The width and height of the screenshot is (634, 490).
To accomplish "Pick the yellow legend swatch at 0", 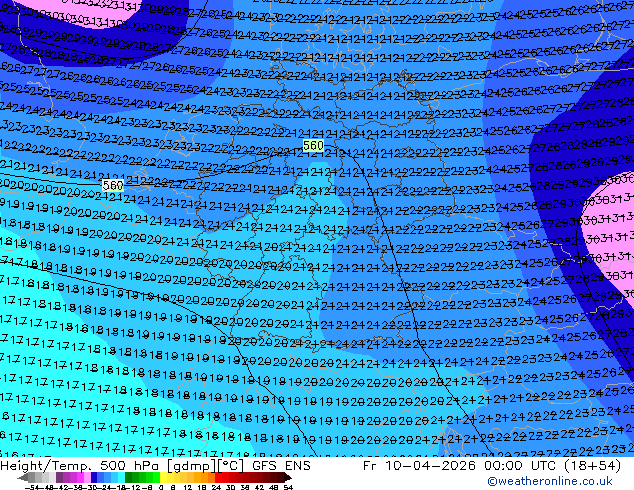I will pos(163,477).
